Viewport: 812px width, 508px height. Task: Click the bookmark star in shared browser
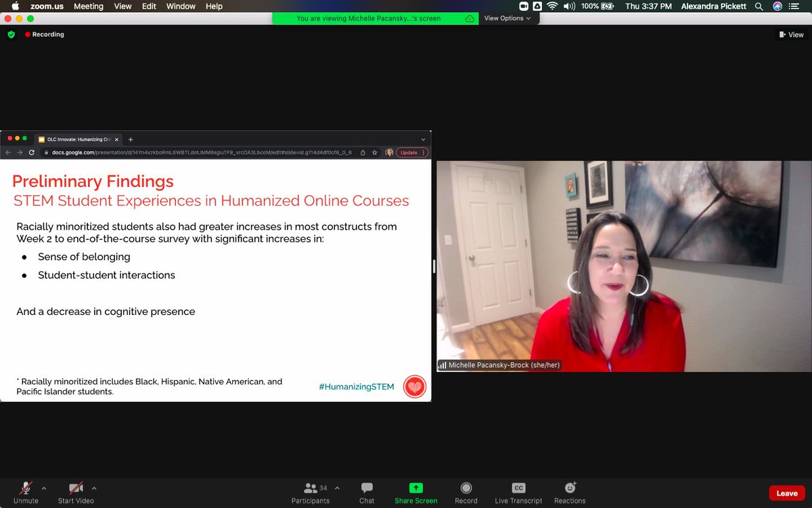pyautogui.click(x=374, y=152)
